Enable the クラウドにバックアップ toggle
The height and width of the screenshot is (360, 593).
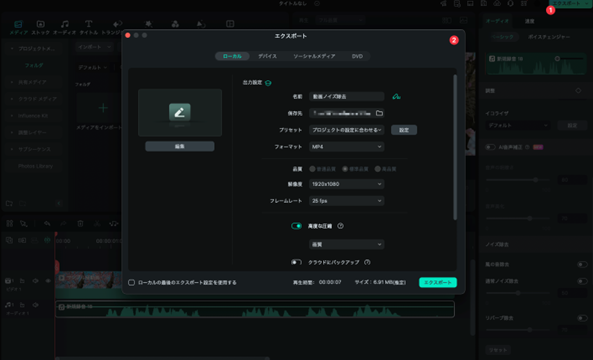pyautogui.click(x=296, y=262)
